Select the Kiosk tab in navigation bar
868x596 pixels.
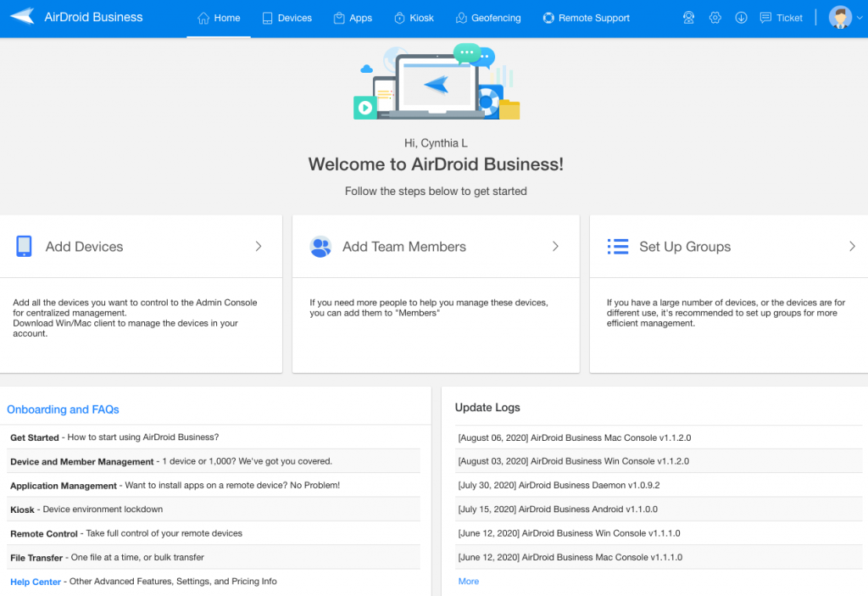[x=414, y=19]
